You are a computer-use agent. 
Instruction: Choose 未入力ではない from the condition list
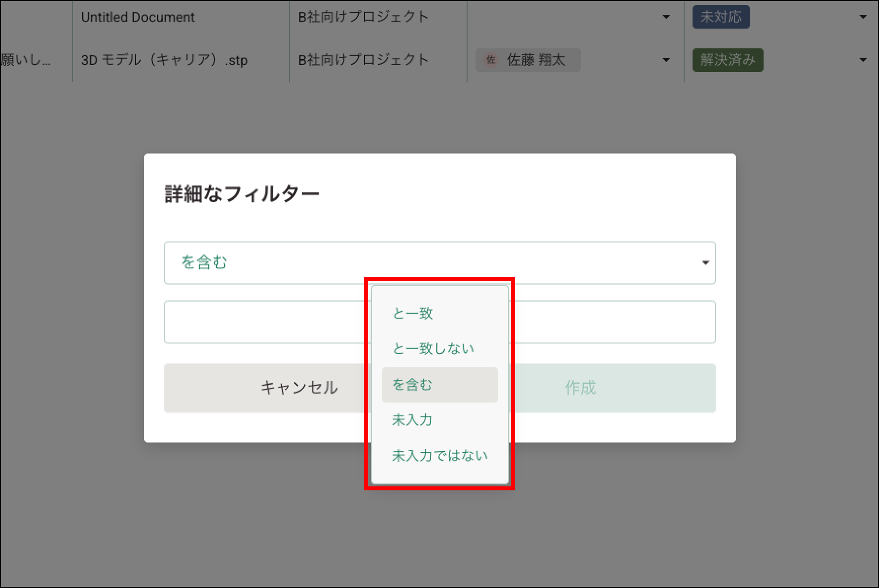tap(439, 455)
